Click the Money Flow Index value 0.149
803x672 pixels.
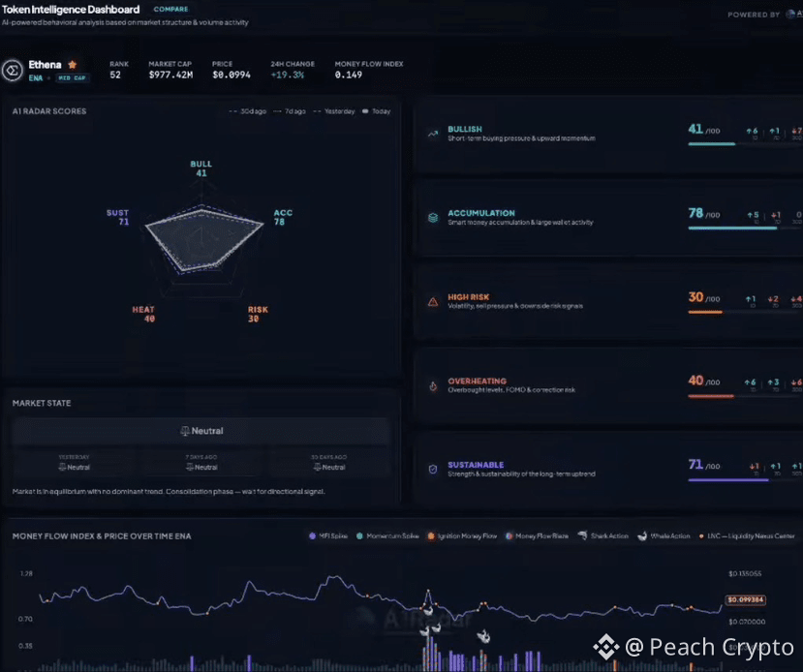click(x=349, y=75)
